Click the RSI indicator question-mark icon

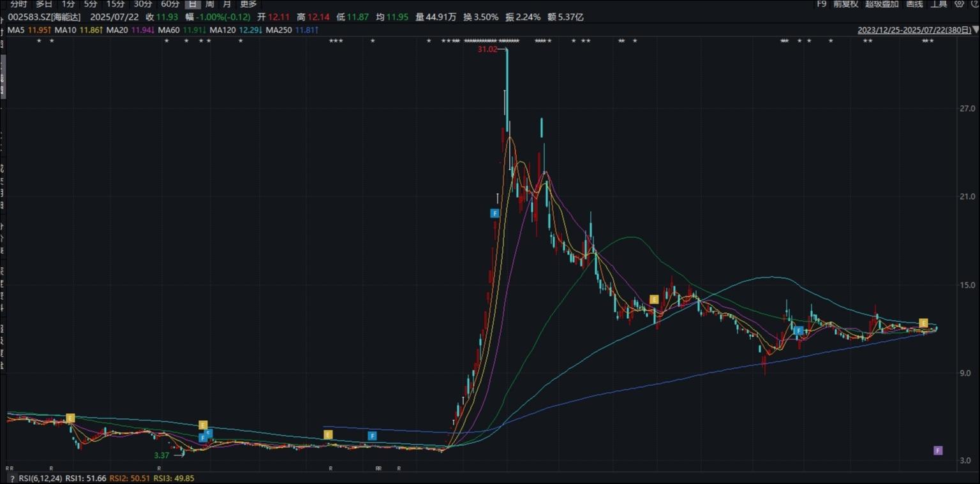[x=12, y=478]
